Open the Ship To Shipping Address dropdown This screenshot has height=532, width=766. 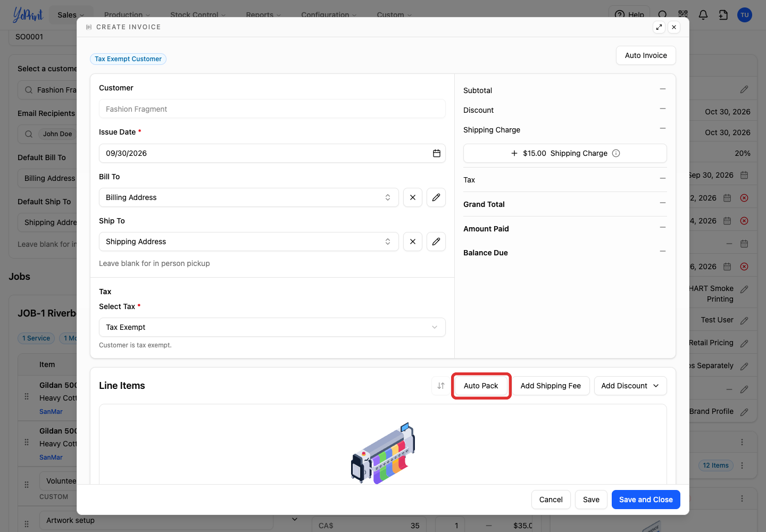(249, 242)
